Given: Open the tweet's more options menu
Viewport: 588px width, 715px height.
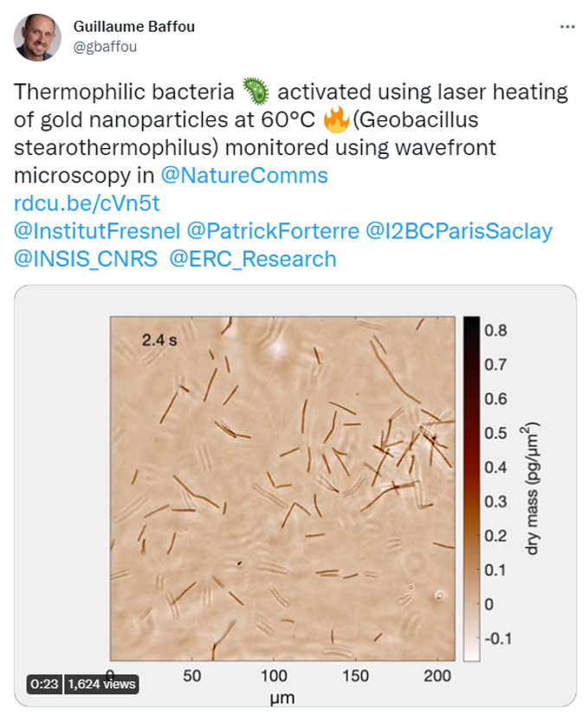Looking at the screenshot, I should (567, 27).
